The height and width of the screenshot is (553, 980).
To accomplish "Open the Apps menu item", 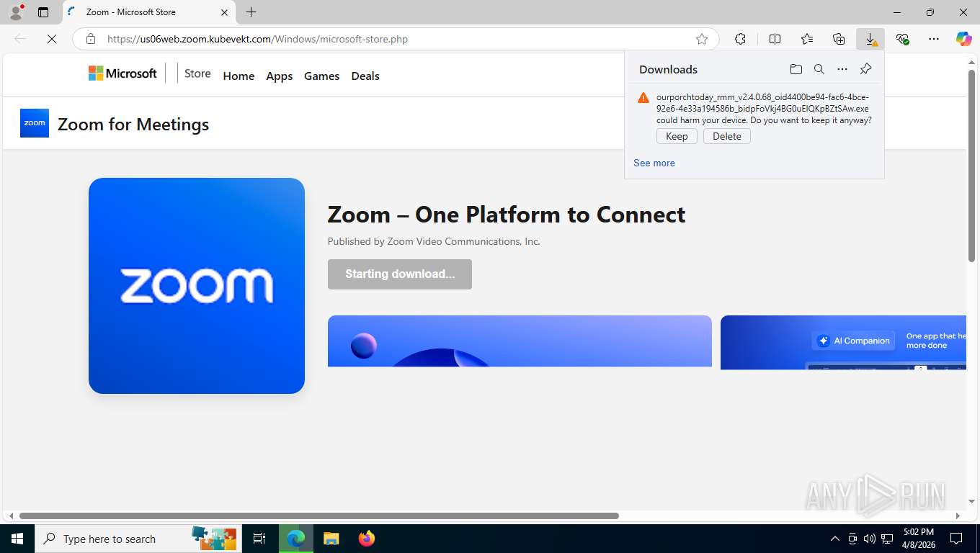I will pyautogui.click(x=279, y=76).
